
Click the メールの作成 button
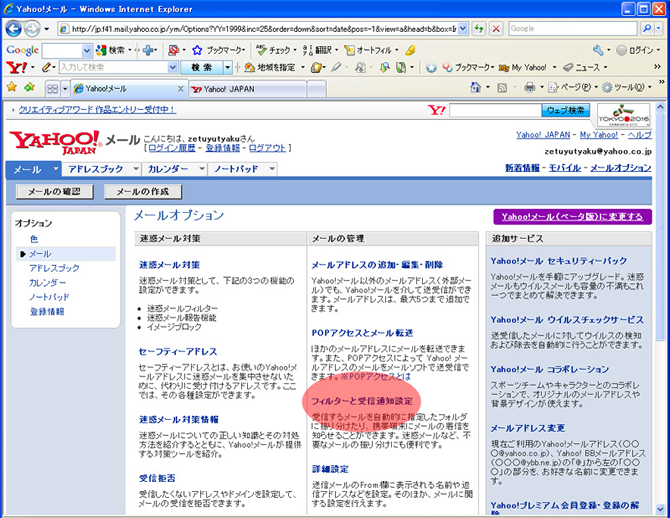pos(143,191)
